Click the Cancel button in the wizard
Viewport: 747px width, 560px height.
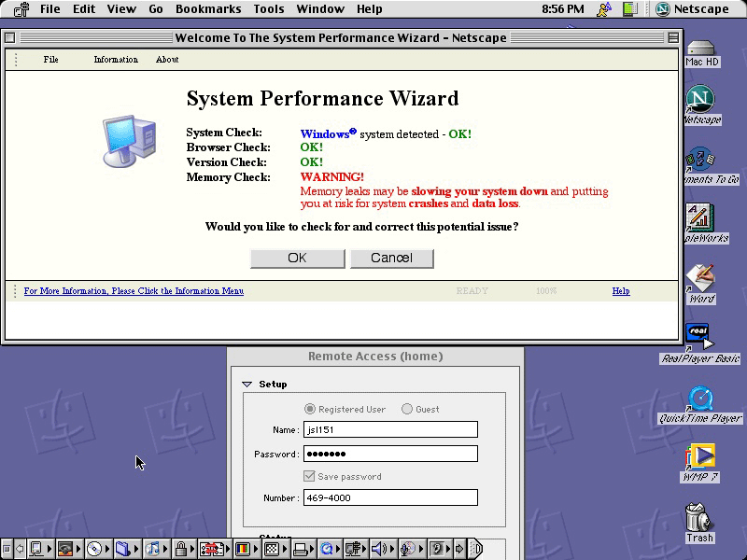[391, 259]
